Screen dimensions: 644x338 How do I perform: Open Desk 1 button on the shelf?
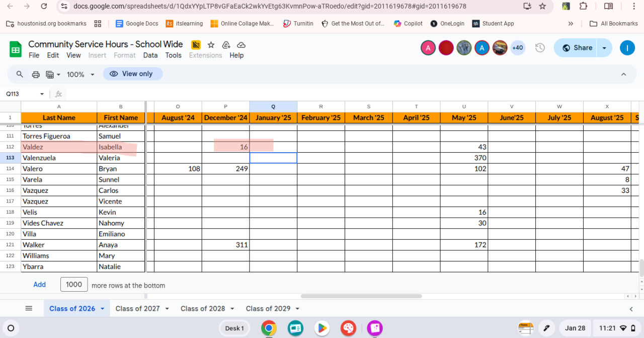coord(234,328)
